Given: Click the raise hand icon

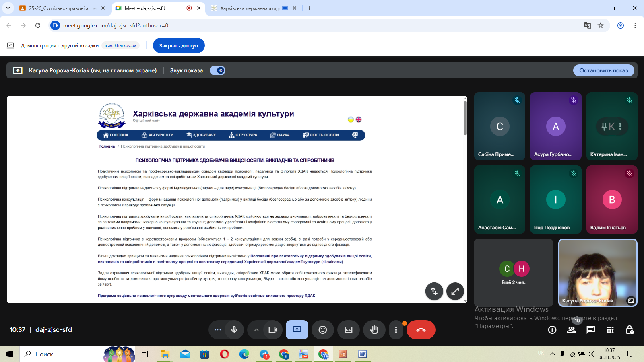Looking at the screenshot, I should [374, 330].
